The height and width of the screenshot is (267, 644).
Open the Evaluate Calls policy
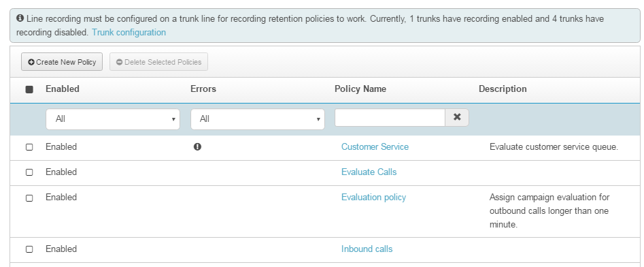[x=369, y=172]
